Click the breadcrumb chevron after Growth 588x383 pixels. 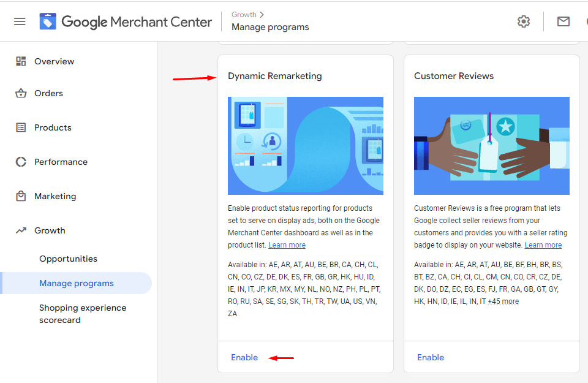(x=262, y=15)
